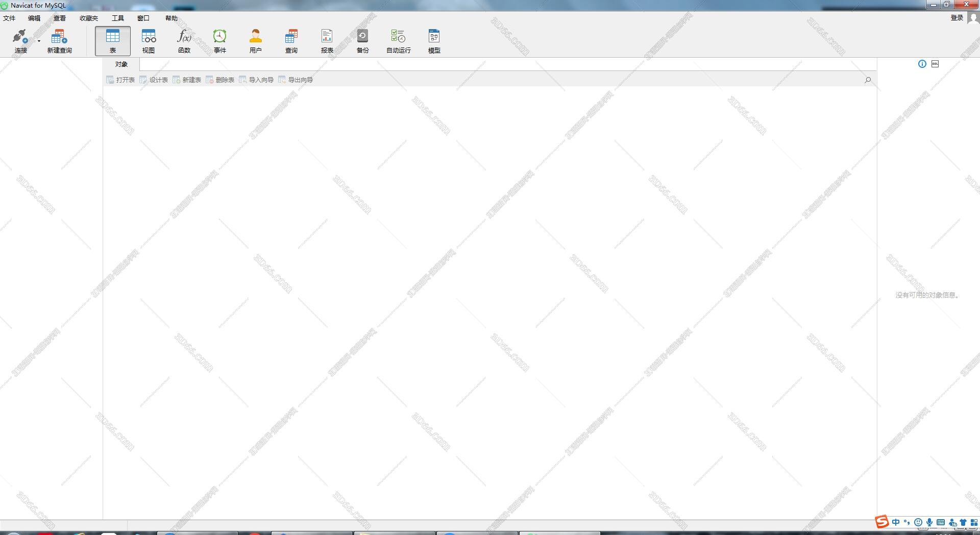This screenshot has width=980, height=535.
Task: Click the 登录 sign-in link
Action: click(x=957, y=18)
